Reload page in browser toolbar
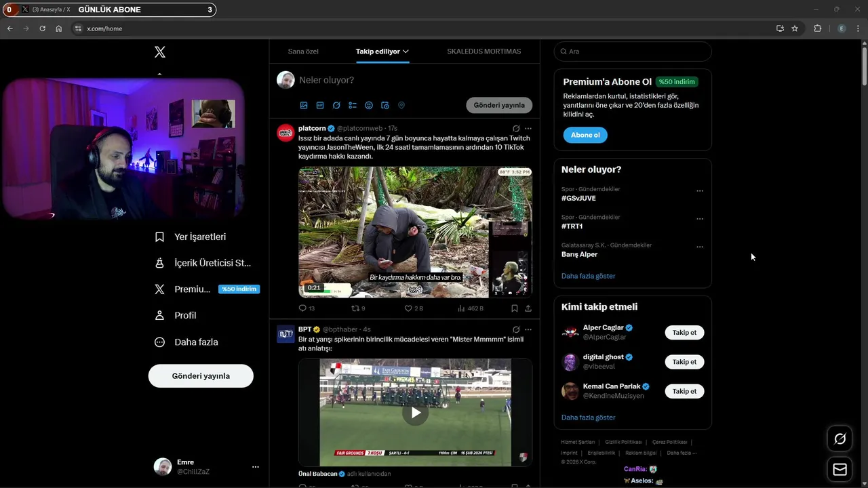Image resolution: width=868 pixels, height=488 pixels. pyautogui.click(x=42, y=28)
